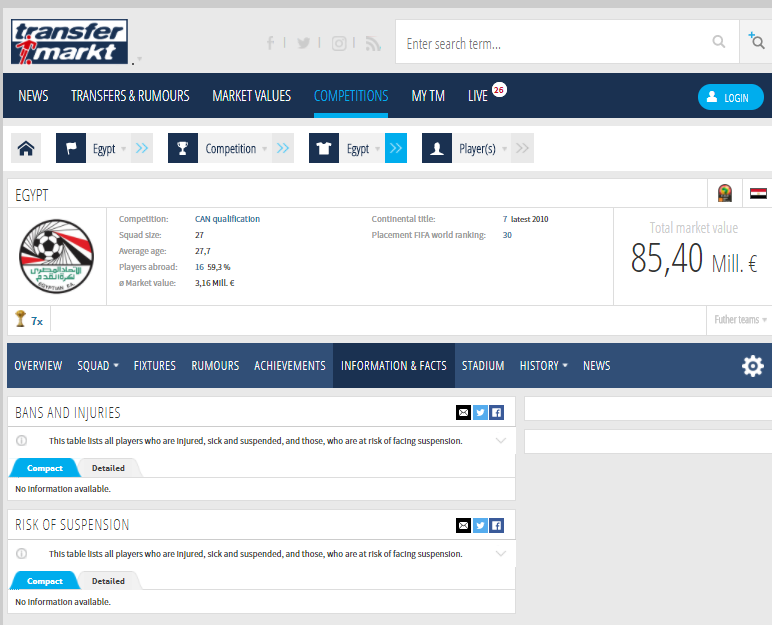This screenshot has width=772, height=625.
Task: Select Compact tab in Risk of Suspension
Action: click(x=45, y=581)
